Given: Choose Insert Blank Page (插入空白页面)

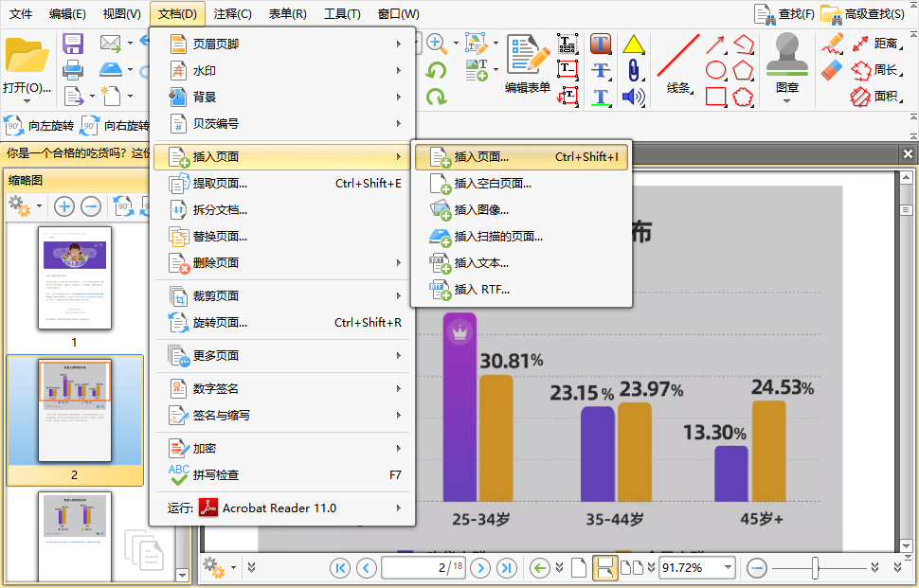Looking at the screenshot, I should (x=522, y=184).
